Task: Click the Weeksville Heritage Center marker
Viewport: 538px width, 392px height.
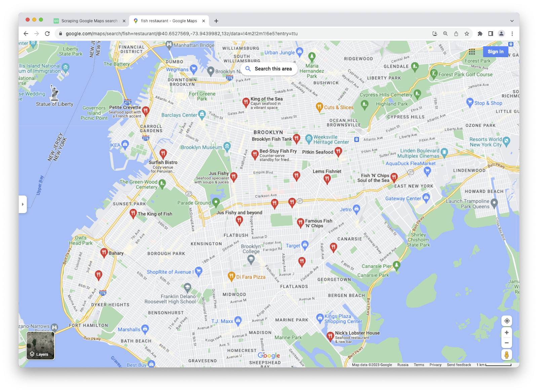Action: click(309, 138)
